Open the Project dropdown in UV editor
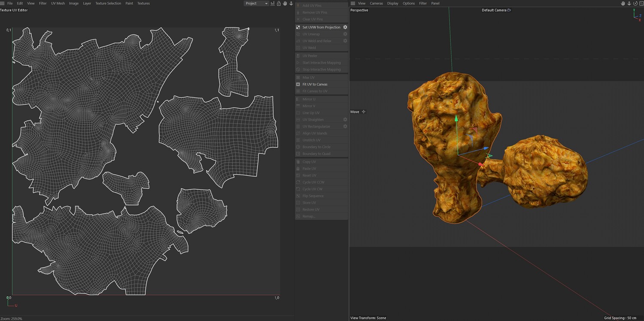The image size is (644, 321). click(256, 3)
